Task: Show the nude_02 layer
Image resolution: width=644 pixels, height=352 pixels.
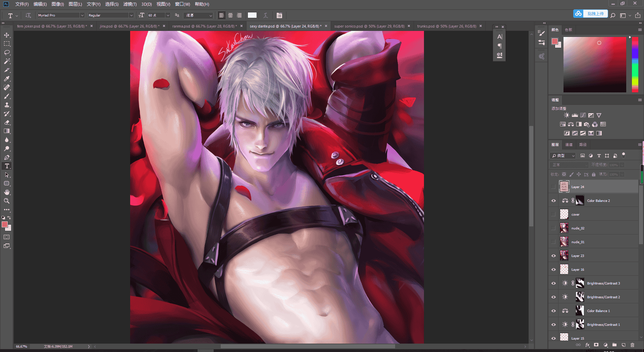Action: coord(553,228)
